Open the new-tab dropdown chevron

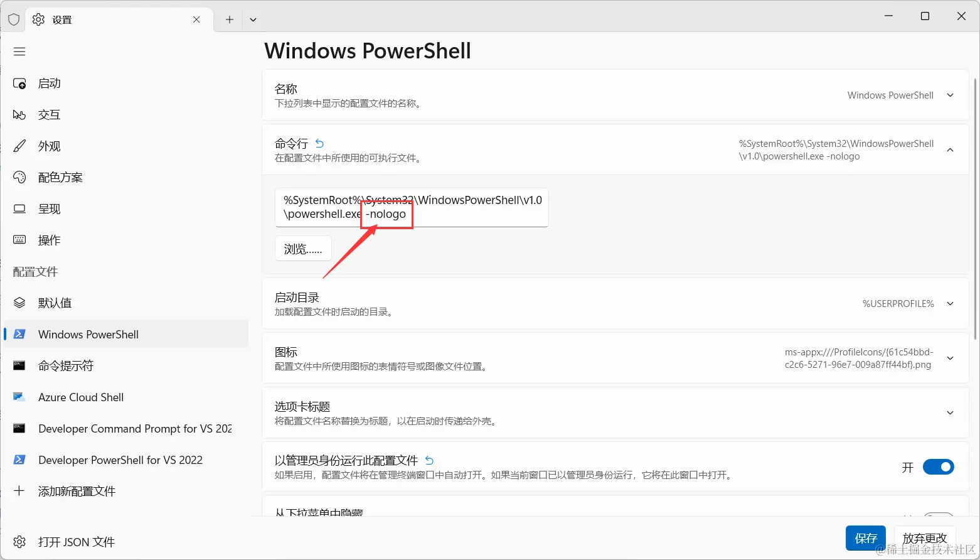253,19
